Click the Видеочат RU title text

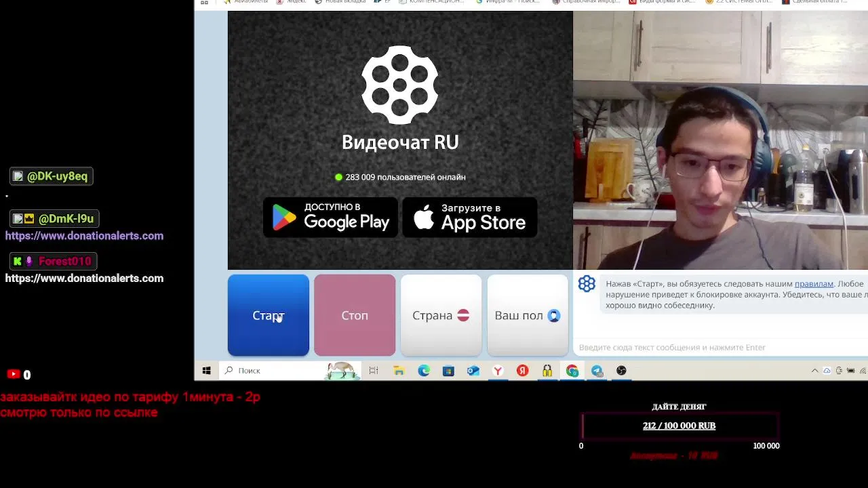400,142
